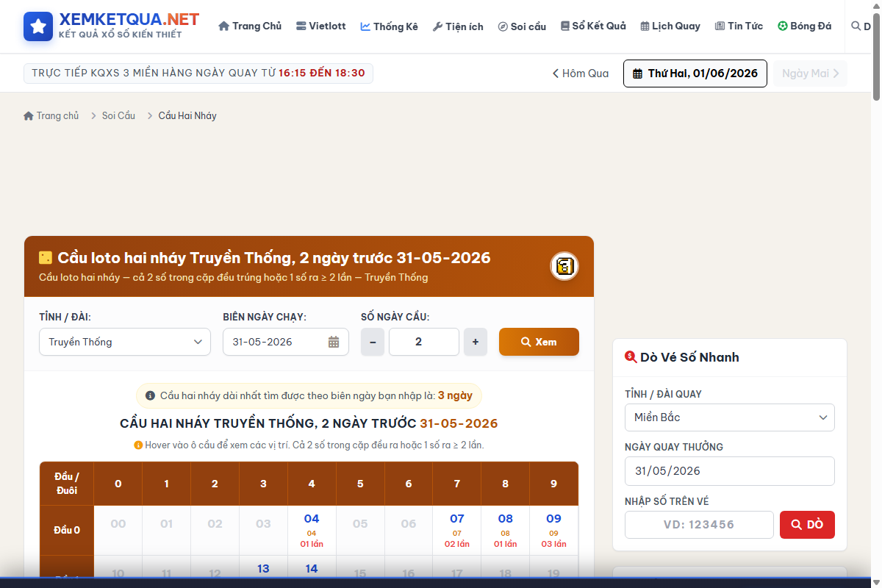Open the Tin Tức menu
The height and width of the screenshot is (588, 882).
(739, 26)
